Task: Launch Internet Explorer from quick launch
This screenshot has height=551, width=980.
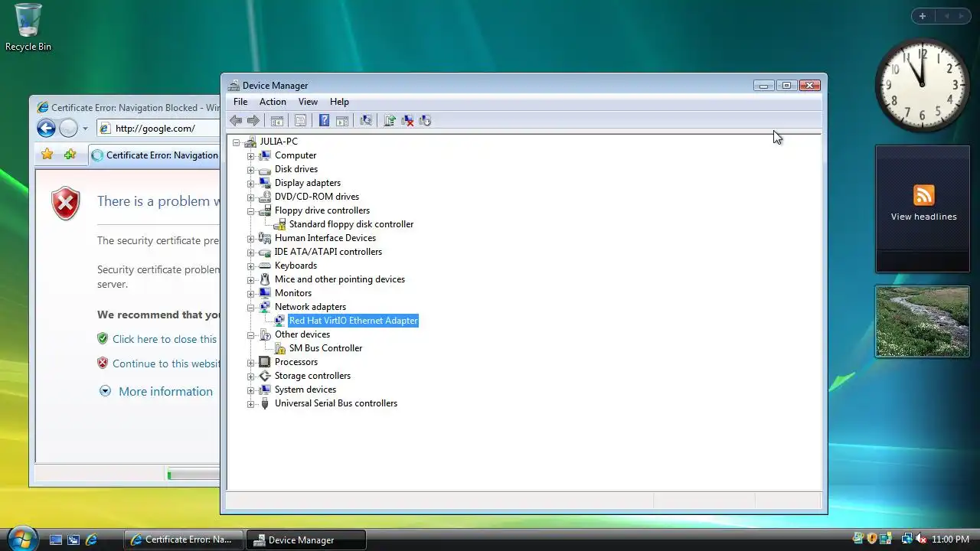Action: [91, 540]
